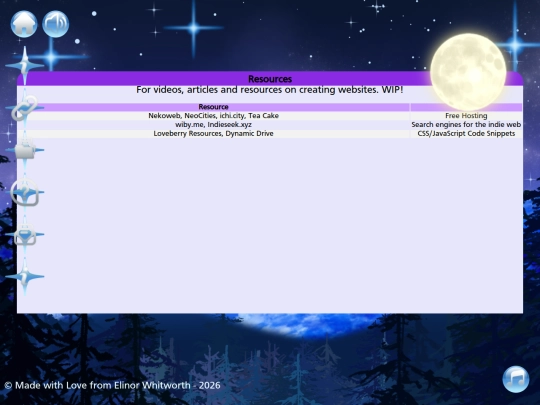The image size is (540, 405).
Task: Click the 'Free Hosting' cell
Action: pos(466,116)
